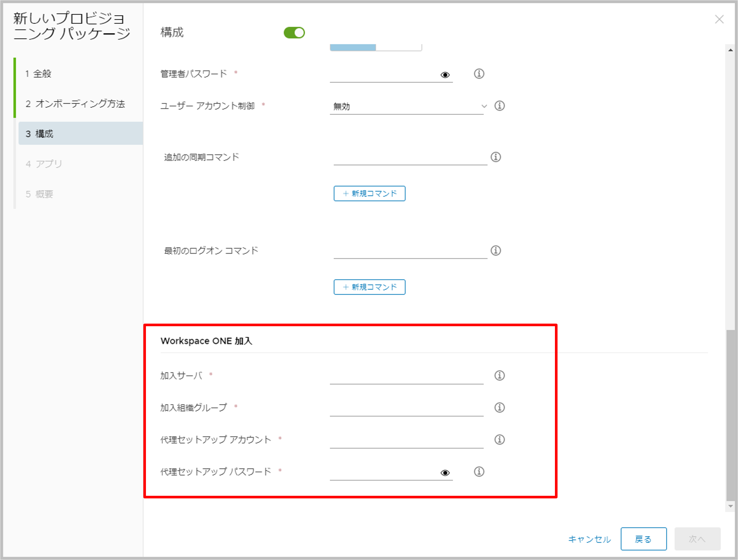Image resolution: width=738 pixels, height=560 pixels.
Task: Click info icon for 代理セットアップ パスワード
Action: pyautogui.click(x=479, y=472)
